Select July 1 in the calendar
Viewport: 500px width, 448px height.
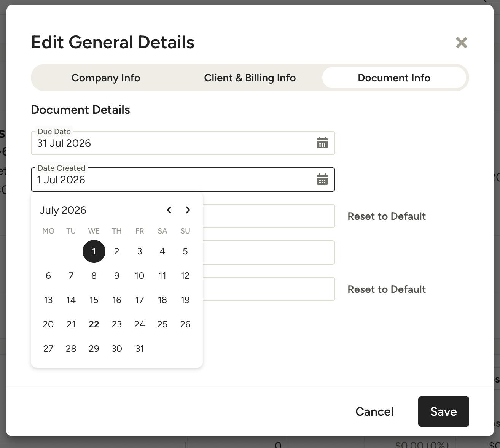[x=94, y=251]
